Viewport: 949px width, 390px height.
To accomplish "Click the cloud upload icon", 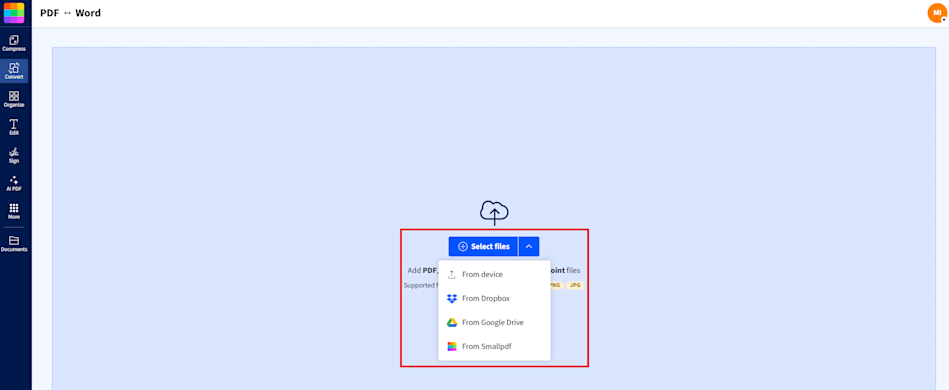I will point(494,213).
